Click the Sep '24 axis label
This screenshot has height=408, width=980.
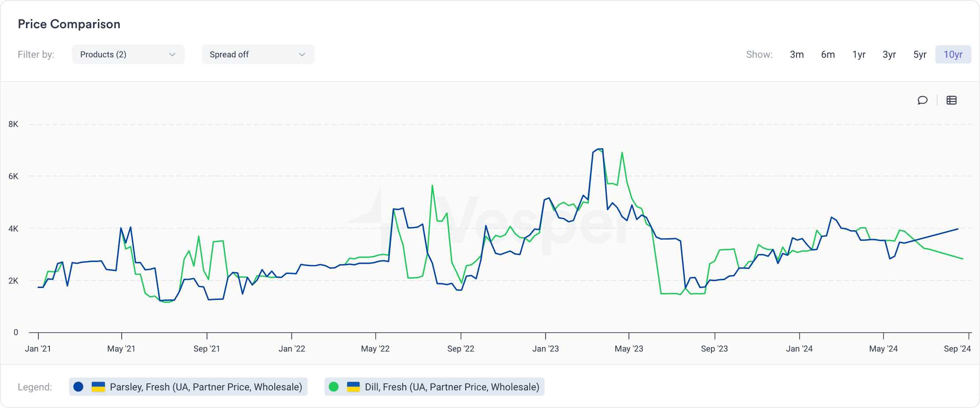[x=957, y=348]
